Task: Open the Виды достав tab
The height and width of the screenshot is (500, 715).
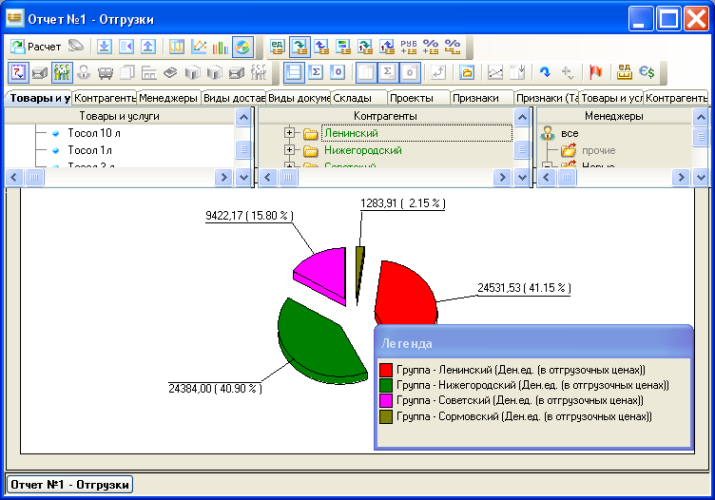Action: pyautogui.click(x=234, y=98)
